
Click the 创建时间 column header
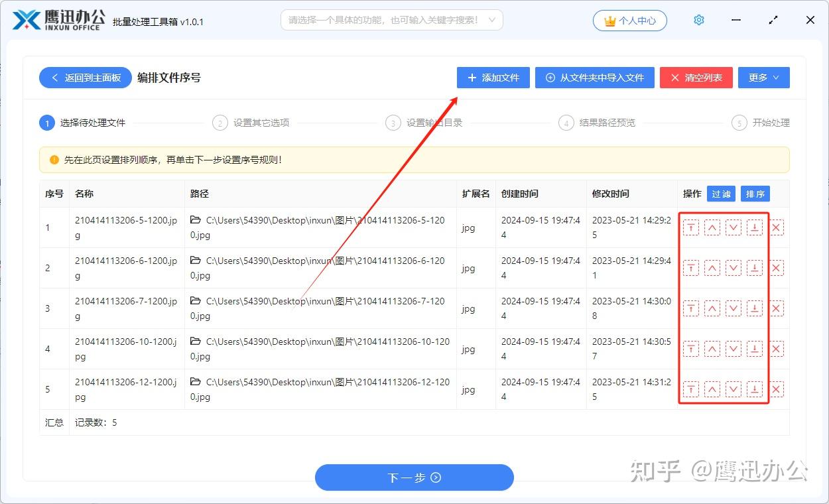[x=541, y=194]
